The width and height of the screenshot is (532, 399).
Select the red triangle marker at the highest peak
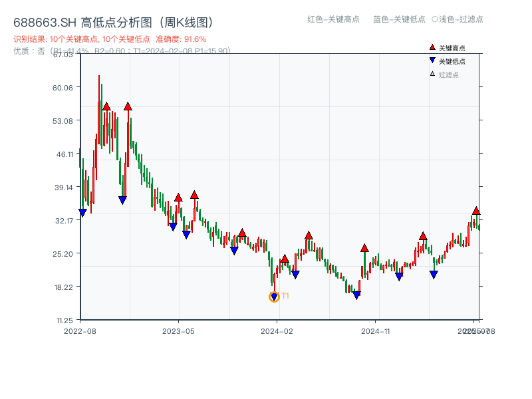coord(106,105)
